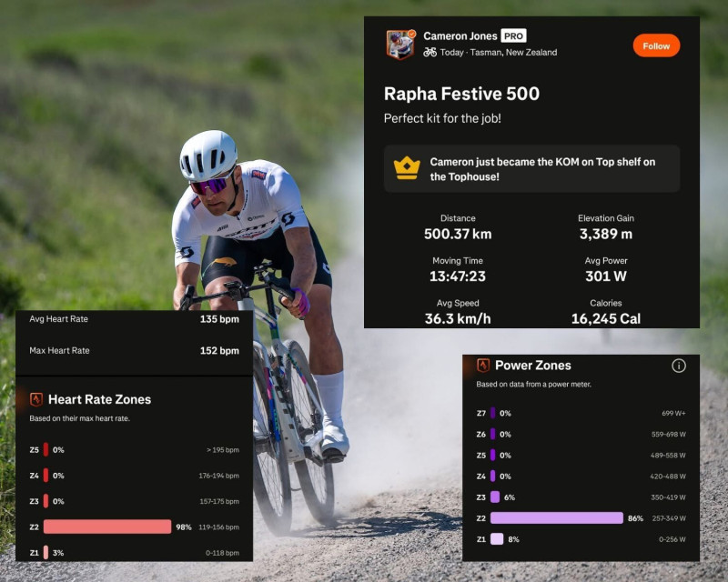Viewport: 728px width, 582px height.
Task: Click the Power Zones shield icon
Action: click(483, 366)
